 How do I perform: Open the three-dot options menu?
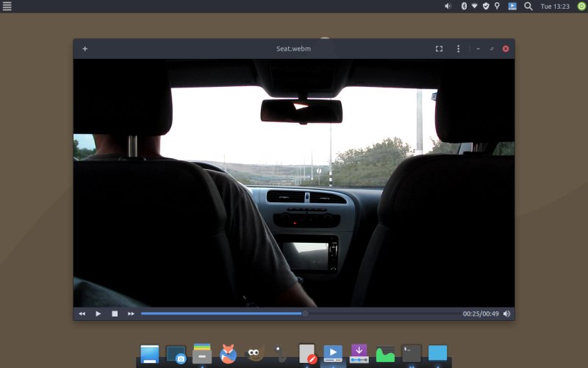[459, 49]
